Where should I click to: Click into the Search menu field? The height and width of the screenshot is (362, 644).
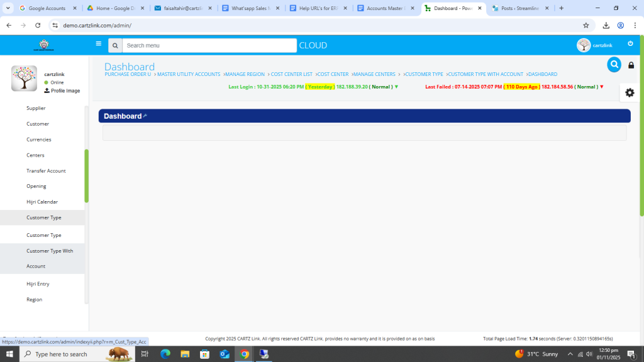point(209,45)
